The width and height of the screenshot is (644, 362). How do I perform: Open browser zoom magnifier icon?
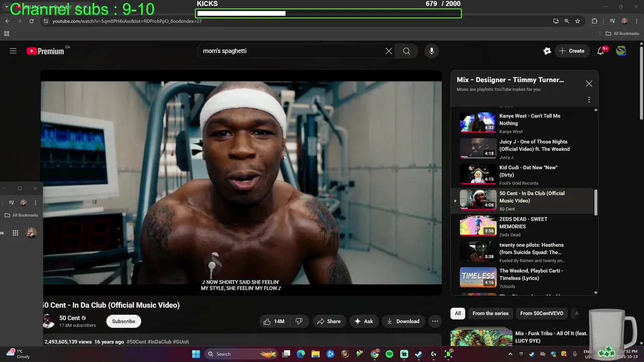pyautogui.click(x=567, y=21)
